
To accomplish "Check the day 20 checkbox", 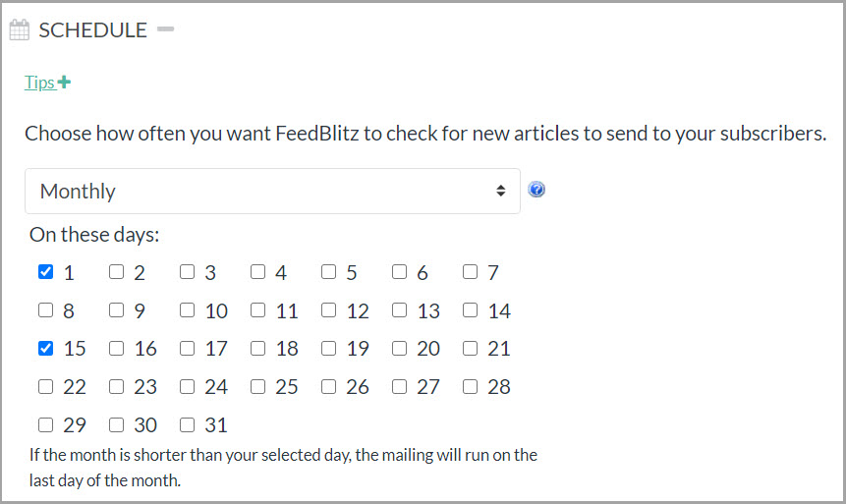I will coord(400,348).
